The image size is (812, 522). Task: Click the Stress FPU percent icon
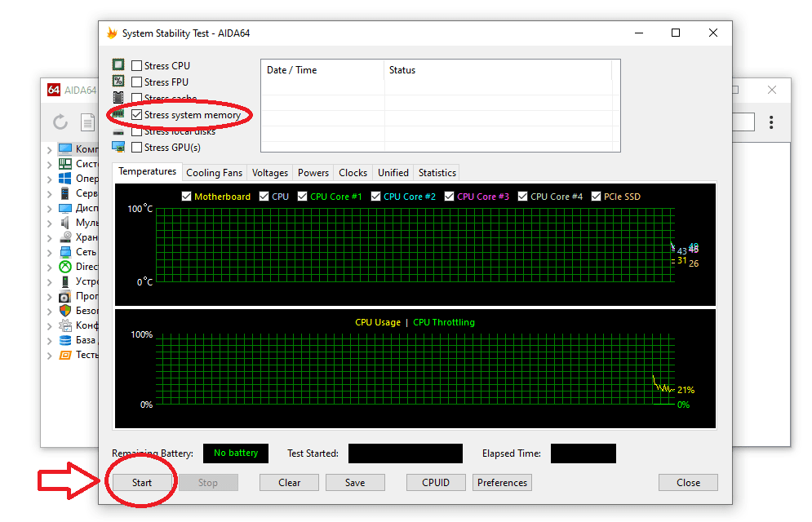point(118,81)
